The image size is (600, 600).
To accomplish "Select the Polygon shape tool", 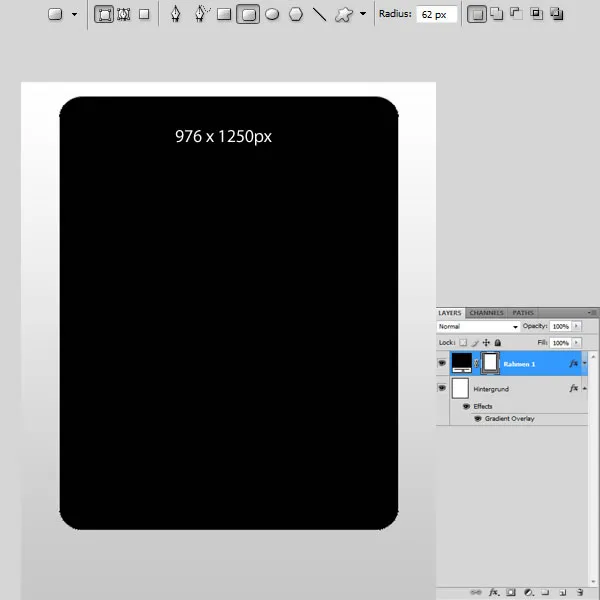I will click(x=296, y=15).
